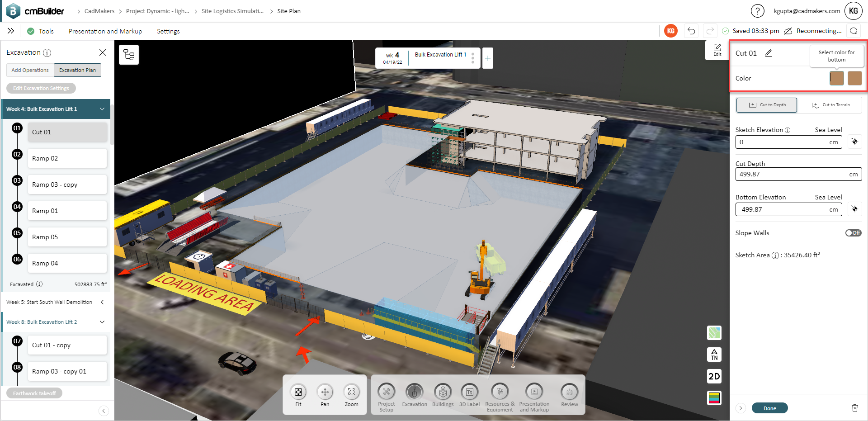Click the Add Operations button
The image size is (868, 421).
(29, 70)
